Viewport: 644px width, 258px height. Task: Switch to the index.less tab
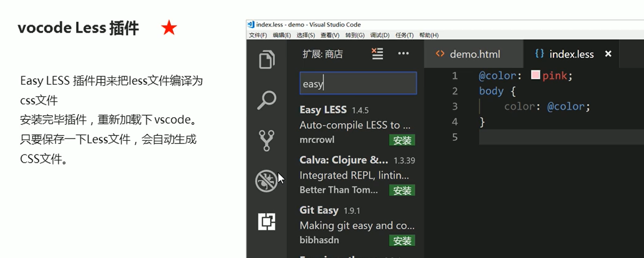(572, 54)
